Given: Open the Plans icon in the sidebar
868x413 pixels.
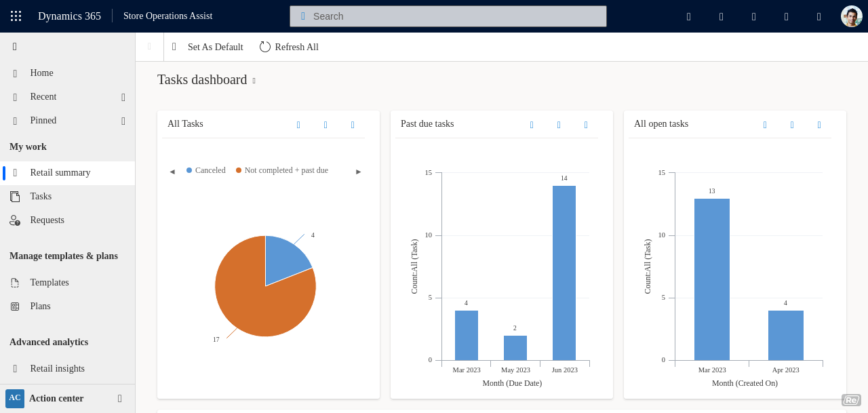Looking at the screenshot, I should (15, 306).
